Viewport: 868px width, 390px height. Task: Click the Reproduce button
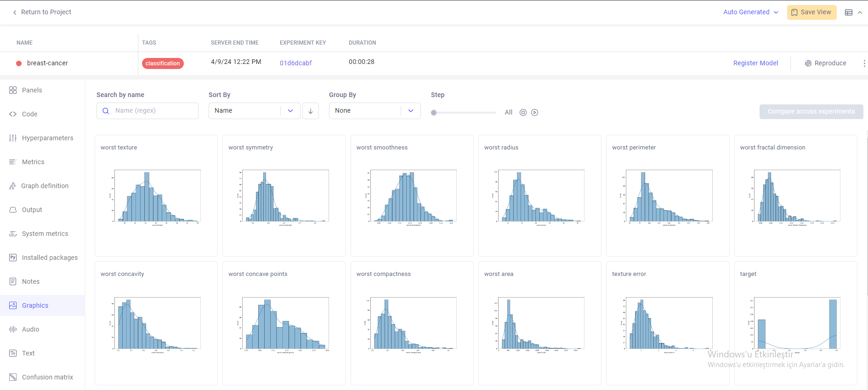click(825, 63)
